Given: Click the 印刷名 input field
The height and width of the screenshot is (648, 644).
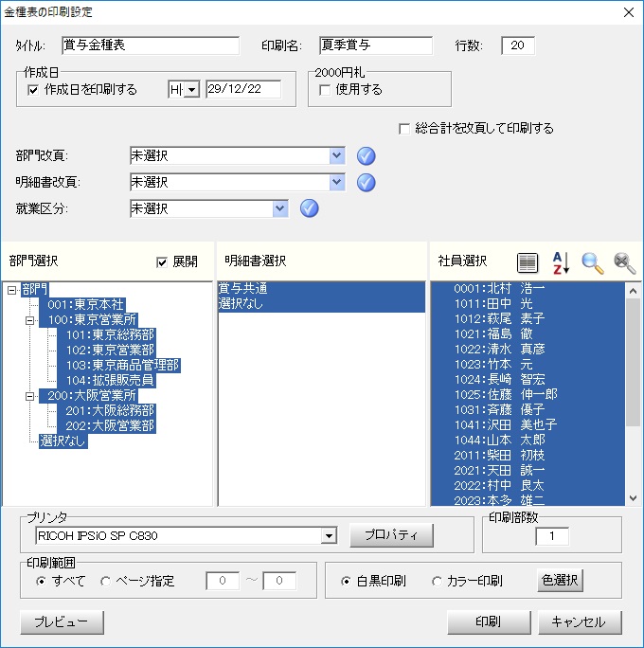Looking at the screenshot, I should point(376,45).
